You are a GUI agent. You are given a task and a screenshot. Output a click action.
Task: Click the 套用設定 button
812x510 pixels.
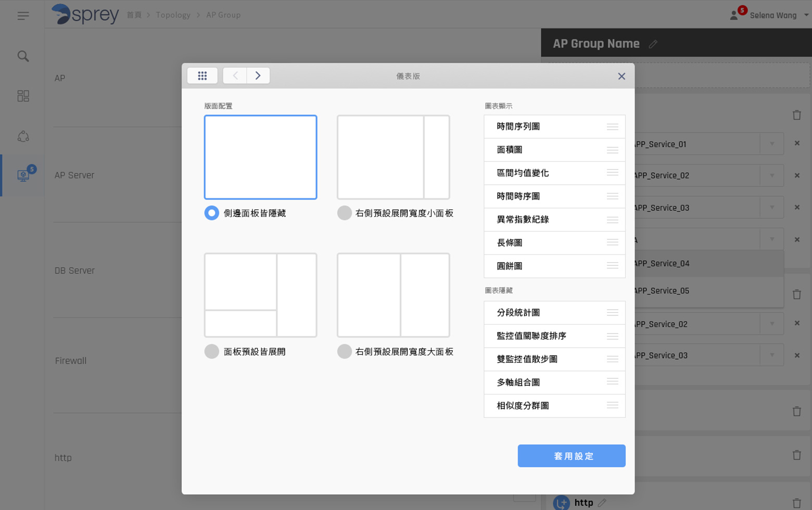[571, 456]
